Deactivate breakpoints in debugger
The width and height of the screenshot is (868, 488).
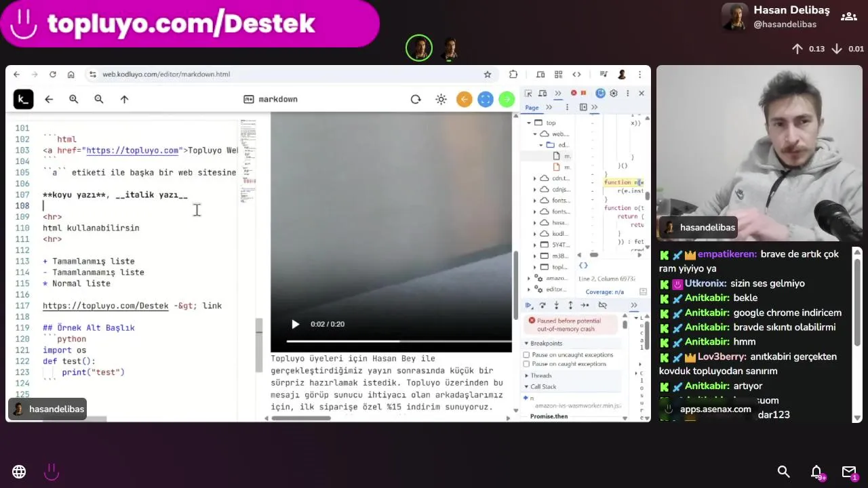[x=602, y=306]
